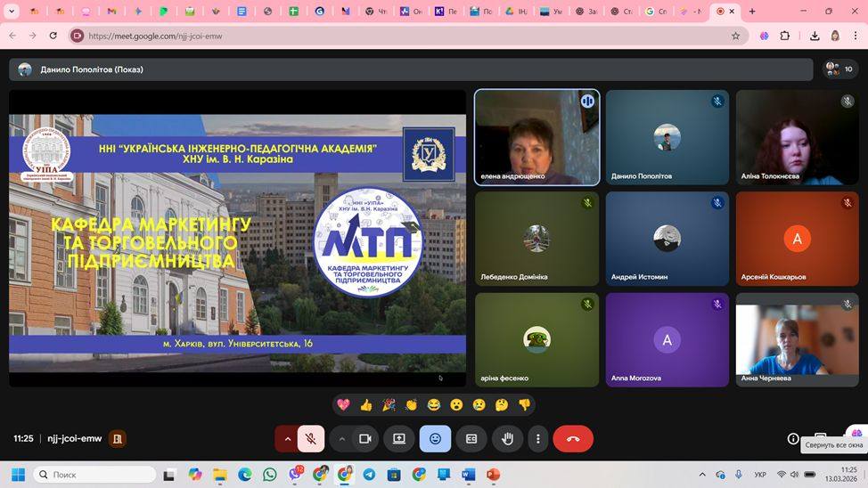Image resolution: width=868 pixels, height=488 pixels.
Task: Unmute the microphone in Meet
Action: [x=310, y=439]
